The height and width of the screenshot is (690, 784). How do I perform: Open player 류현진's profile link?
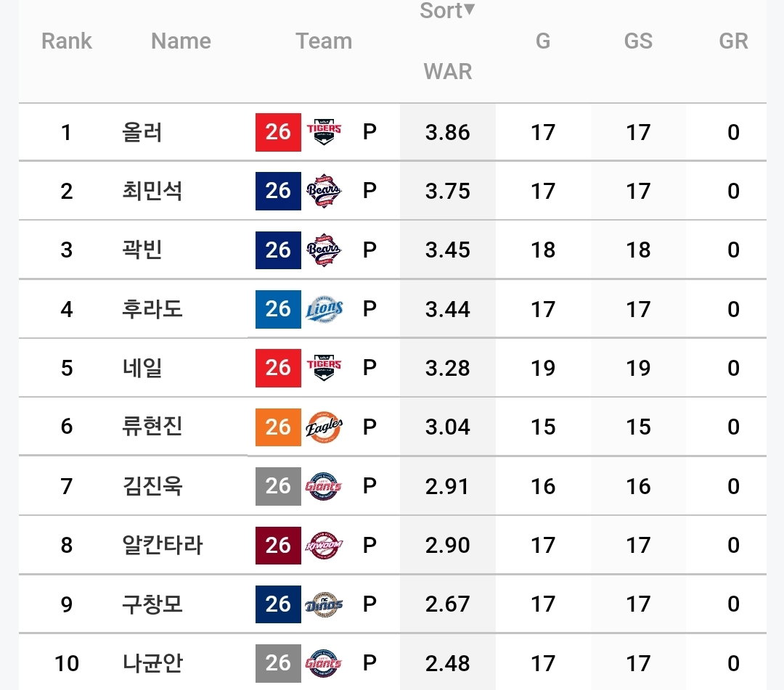(x=152, y=426)
